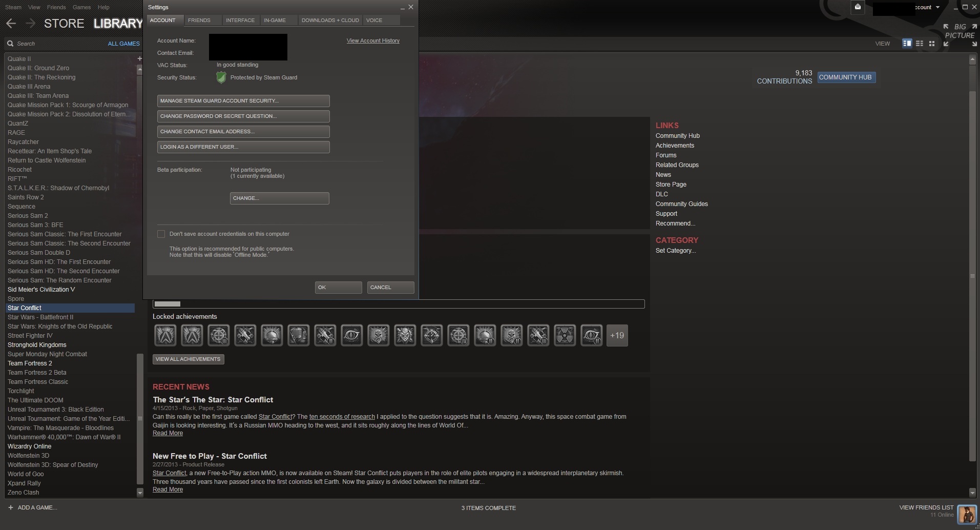Click the library Search field
Screen dimensions: 980x530
[x=59, y=44]
